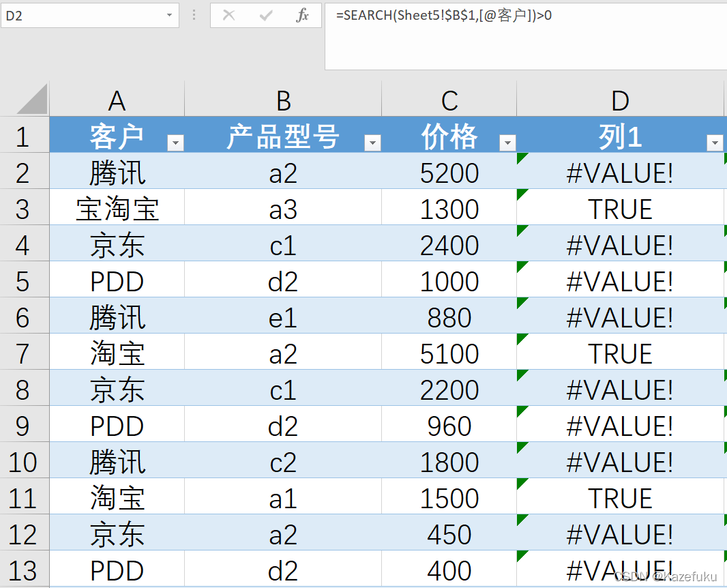Select cell A3 containing 宝淘宝
727x588 pixels.
[x=117, y=207]
